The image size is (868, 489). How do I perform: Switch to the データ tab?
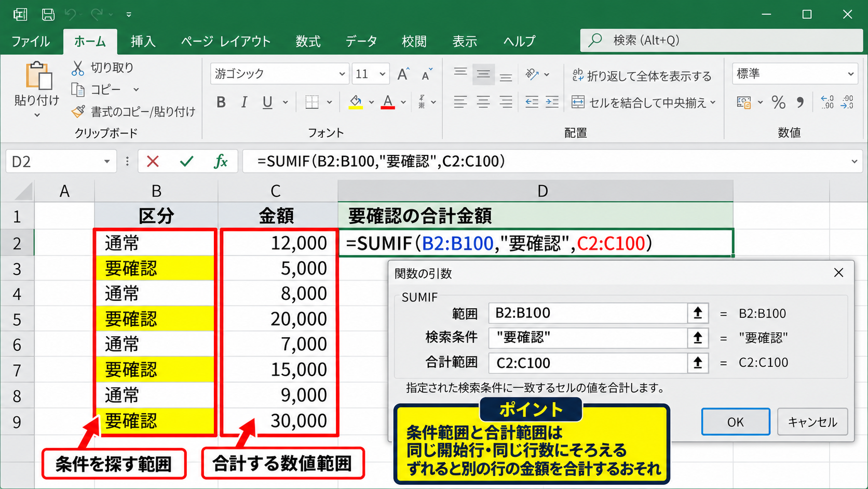pos(361,41)
